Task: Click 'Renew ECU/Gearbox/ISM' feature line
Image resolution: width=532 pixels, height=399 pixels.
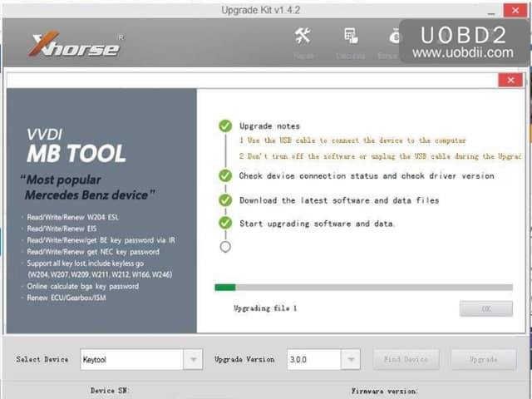Action: point(66,298)
